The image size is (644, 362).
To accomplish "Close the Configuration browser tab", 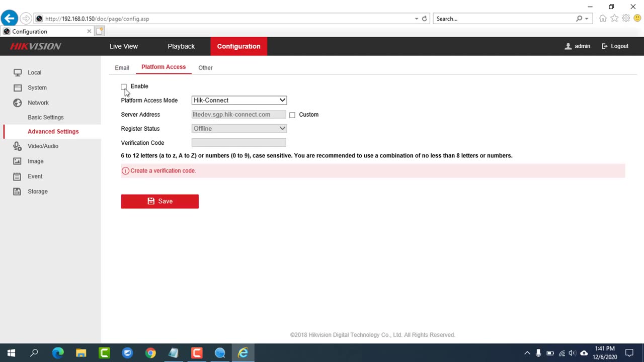I will click(x=89, y=31).
